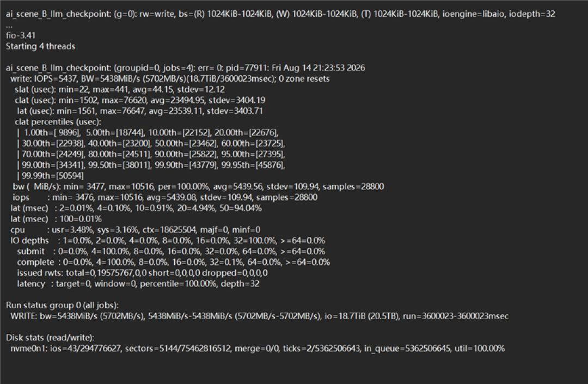The height and width of the screenshot is (384, 588).
Task: Click the slat (usec) latency line
Action: (120, 90)
